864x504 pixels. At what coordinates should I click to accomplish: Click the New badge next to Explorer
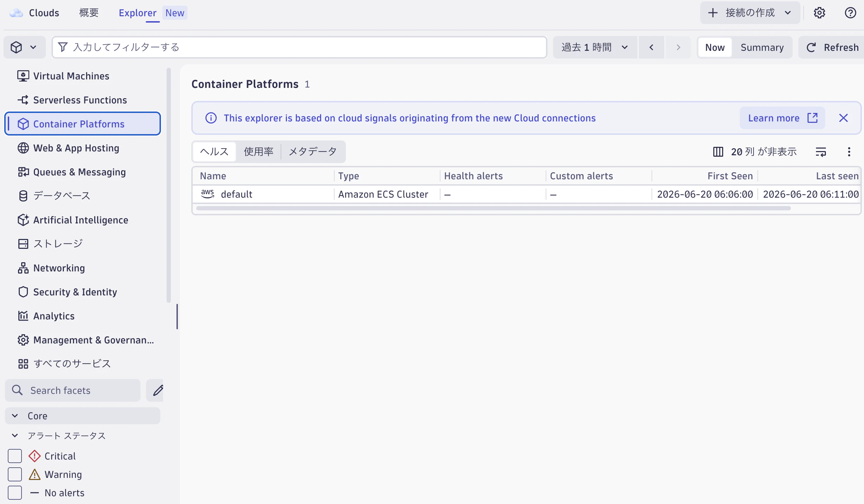[x=175, y=13]
